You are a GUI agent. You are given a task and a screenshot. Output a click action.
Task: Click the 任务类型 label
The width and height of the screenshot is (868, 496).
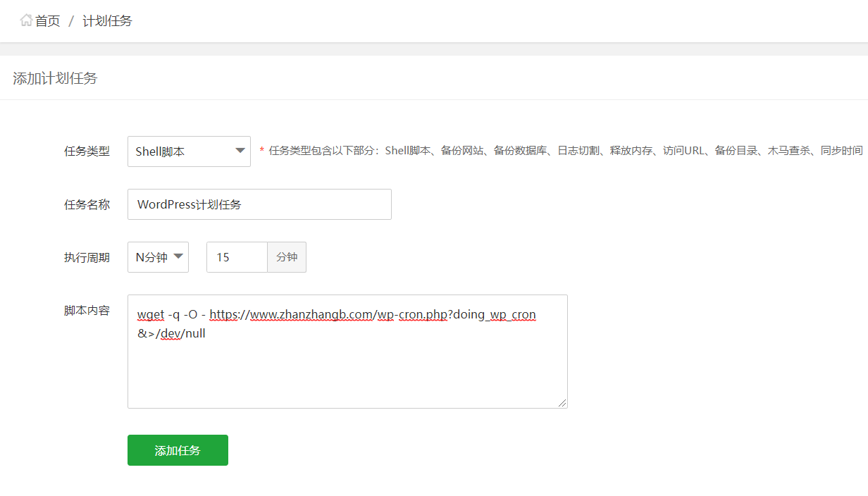coord(87,151)
